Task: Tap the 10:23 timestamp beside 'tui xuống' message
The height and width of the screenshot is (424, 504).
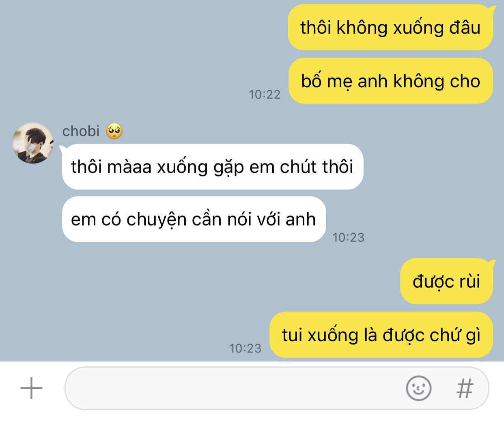Action: click(245, 348)
